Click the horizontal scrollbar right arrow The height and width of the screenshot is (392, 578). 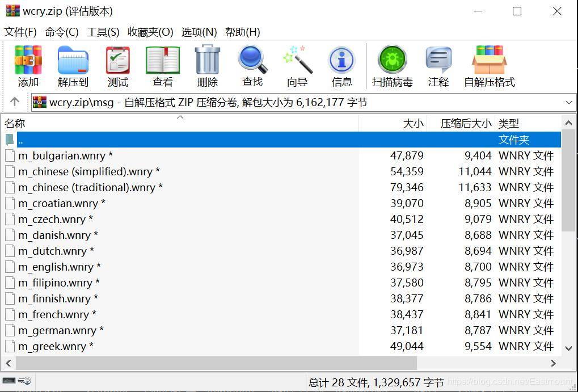point(553,363)
